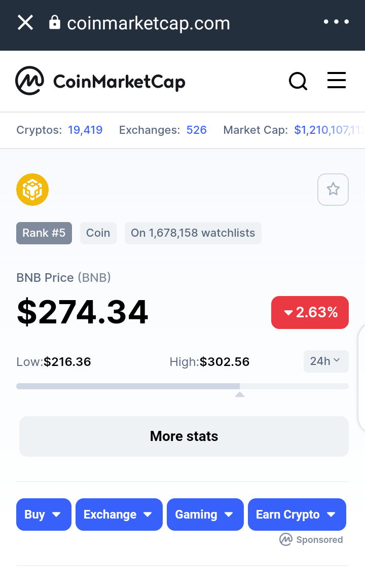This screenshot has height=588, width=365.
Task: Click the Rank #5 badge
Action: (x=44, y=233)
